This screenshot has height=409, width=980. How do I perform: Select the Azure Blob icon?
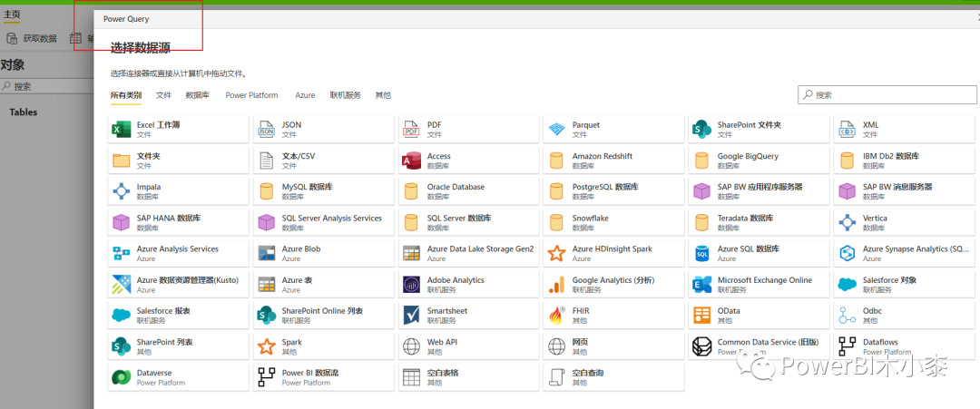tap(266, 253)
